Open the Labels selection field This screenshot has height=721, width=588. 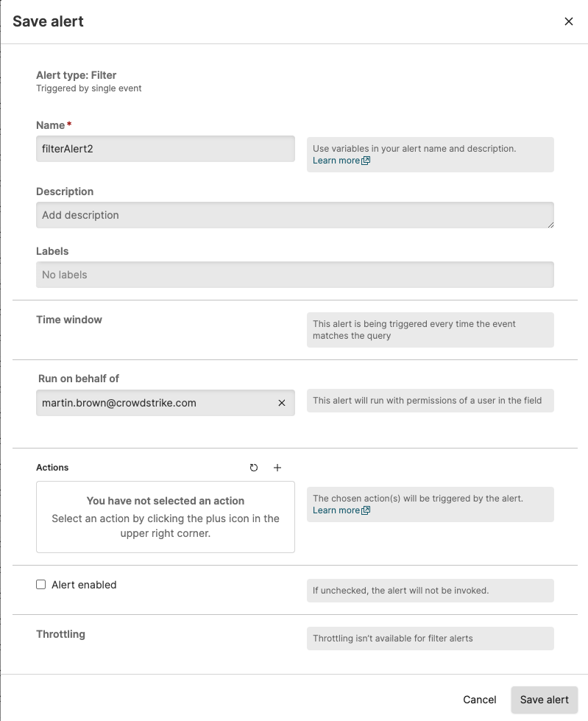click(294, 275)
